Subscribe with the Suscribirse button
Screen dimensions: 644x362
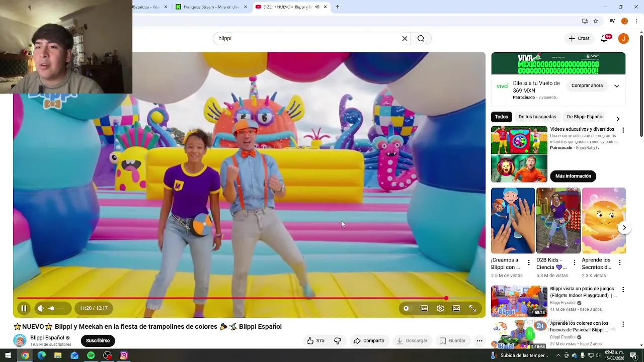coord(98,341)
